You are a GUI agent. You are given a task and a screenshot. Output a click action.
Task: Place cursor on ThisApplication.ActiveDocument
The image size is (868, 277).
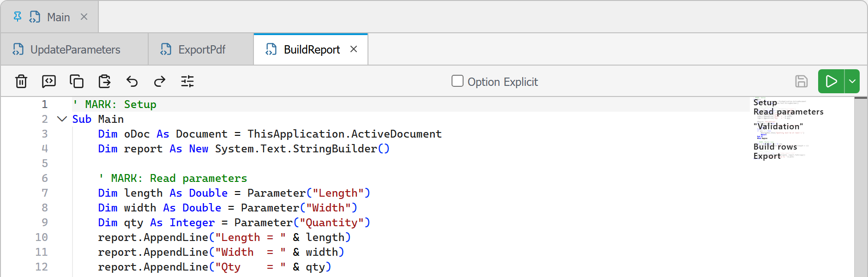(344, 134)
